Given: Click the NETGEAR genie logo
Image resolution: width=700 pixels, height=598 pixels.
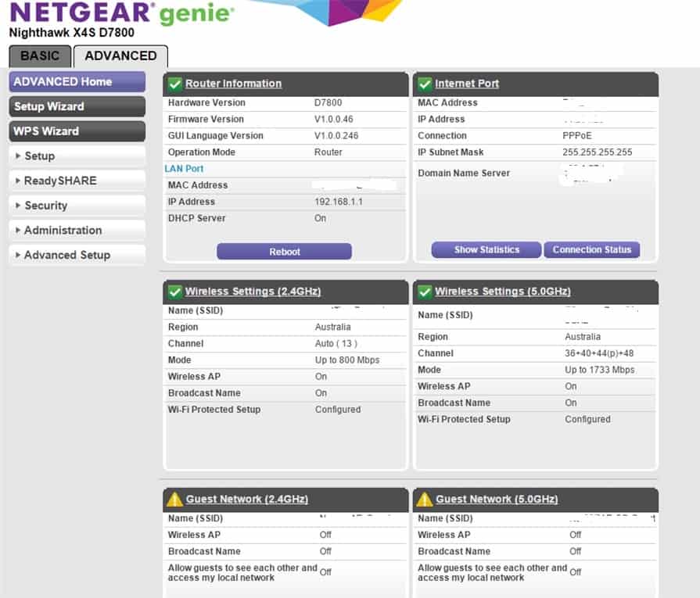Looking at the screenshot, I should [x=121, y=13].
